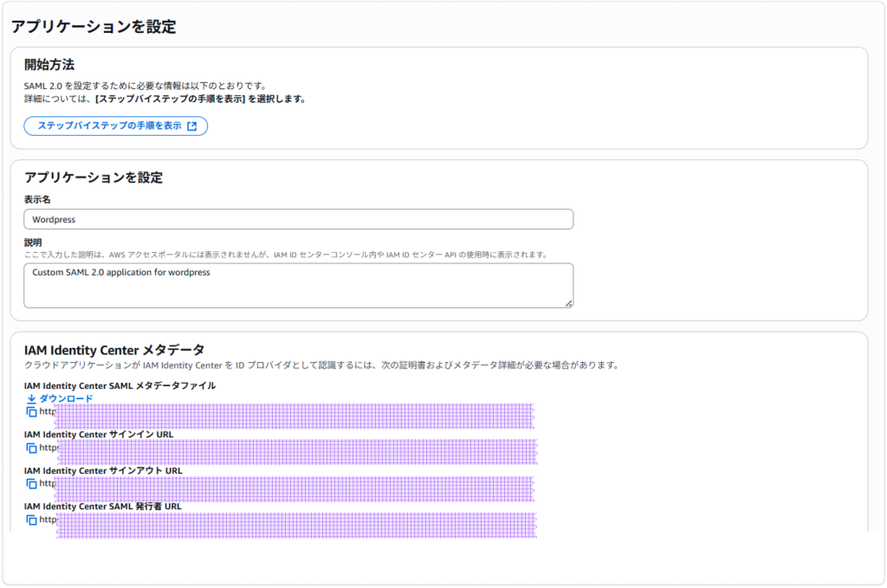Copy the SAML メタデータファイル URL via copy icon
Screen dimensions: 887x588
tap(32, 412)
